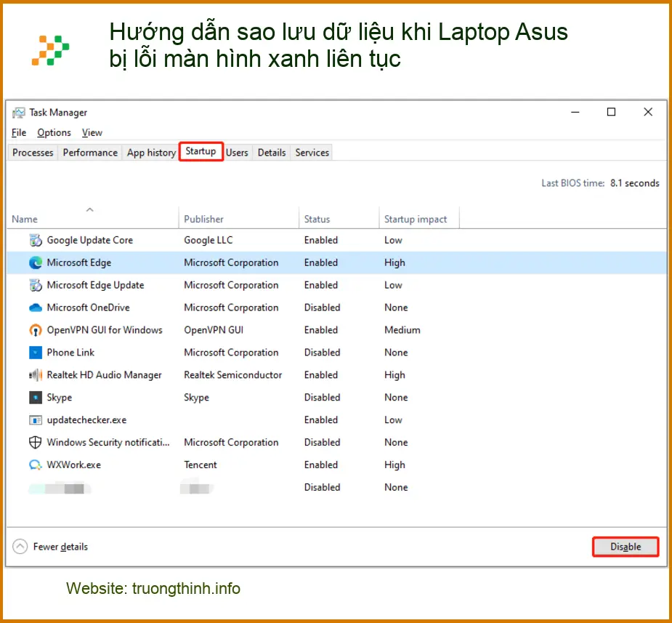The image size is (672, 623).
Task: Click the Microsoft Edge browser icon
Action: coord(36,262)
